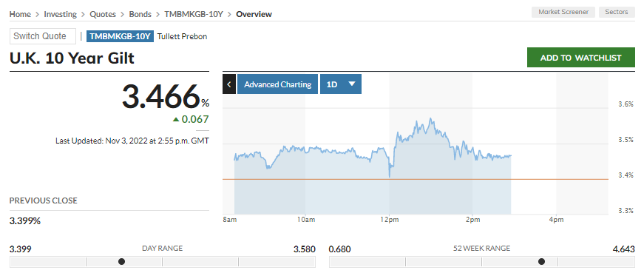Click the orange previous close line on chart

[416, 179]
